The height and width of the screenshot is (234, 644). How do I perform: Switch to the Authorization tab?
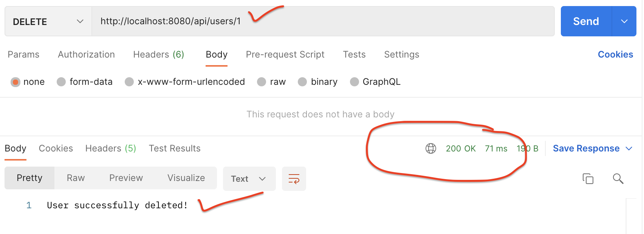coord(86,55)
